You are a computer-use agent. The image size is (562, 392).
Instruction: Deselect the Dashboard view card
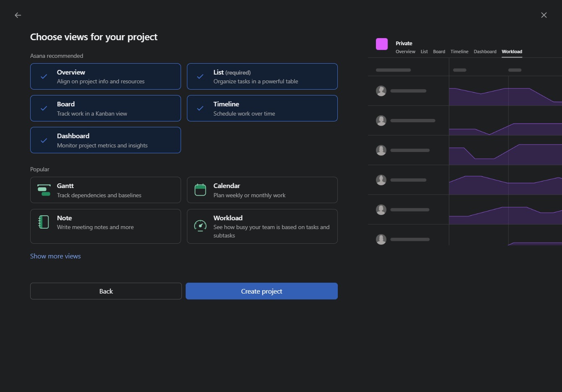tap(106, 140)
